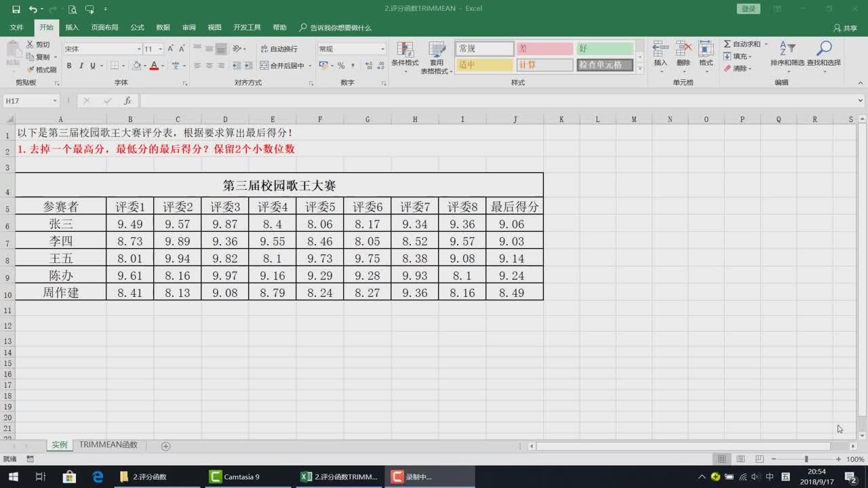Center text horizontally

(x=210, y=66)
